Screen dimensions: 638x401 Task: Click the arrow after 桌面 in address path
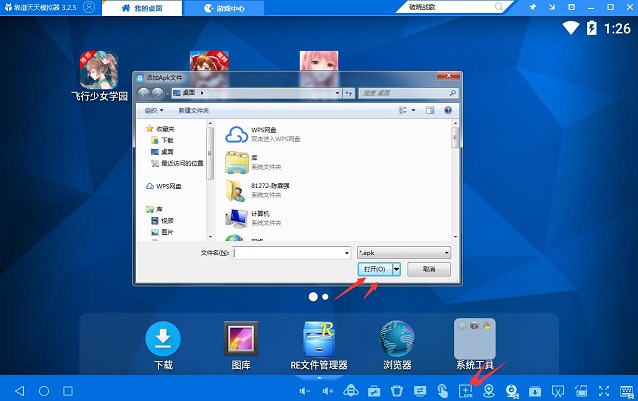[x=202, y=93]
